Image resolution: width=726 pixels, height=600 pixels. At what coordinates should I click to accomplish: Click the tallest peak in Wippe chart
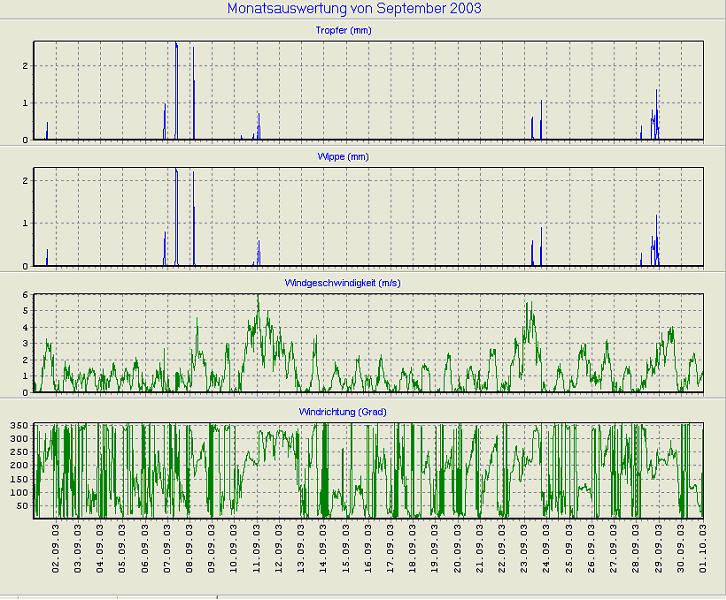[176, 171]
